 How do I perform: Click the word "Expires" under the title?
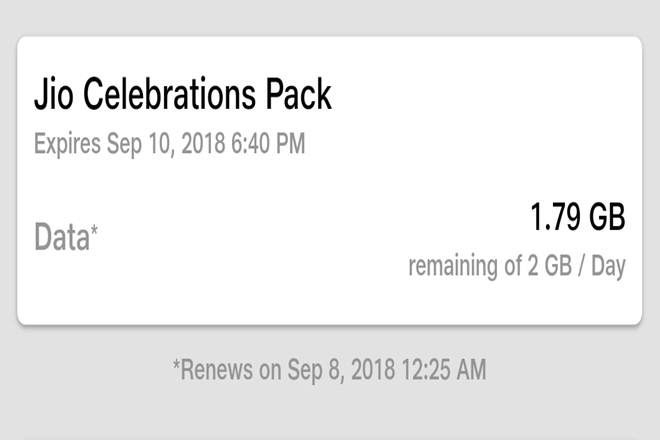67,145
